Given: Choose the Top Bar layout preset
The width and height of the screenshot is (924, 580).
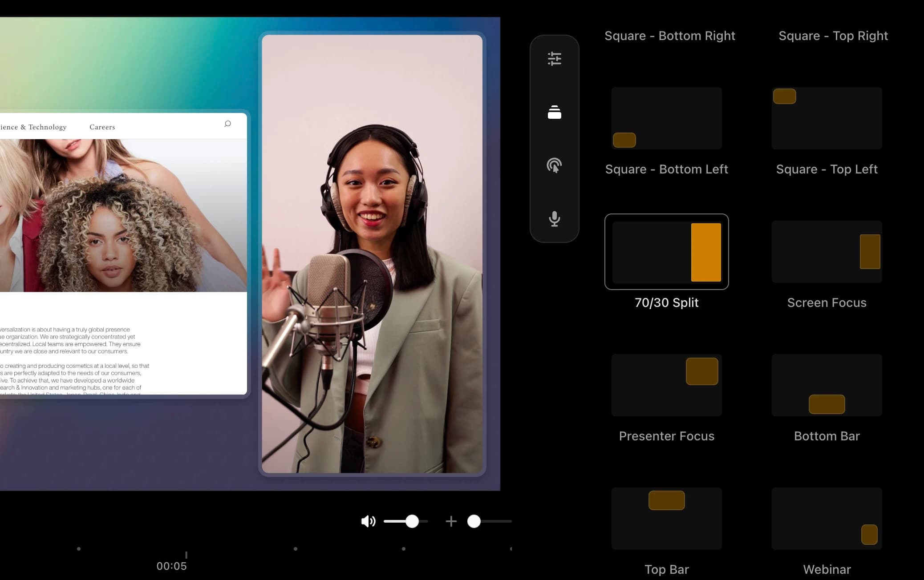Looking at the screenshot, I should (666, 518).
